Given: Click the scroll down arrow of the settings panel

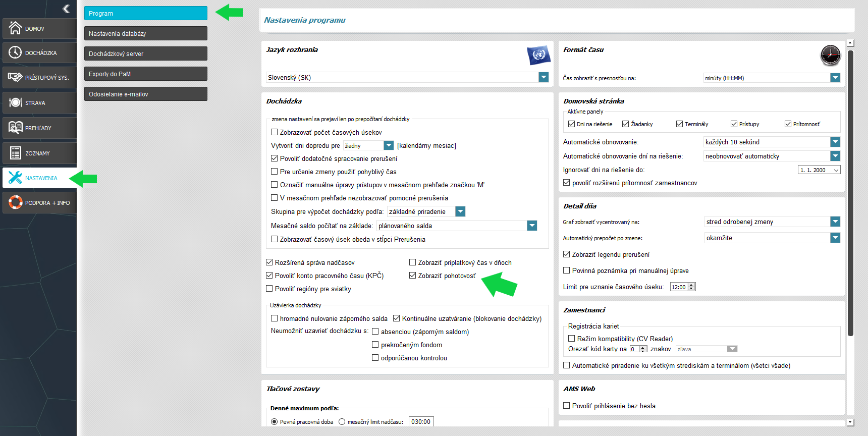Looking at the screenshot, I should 850,422.
